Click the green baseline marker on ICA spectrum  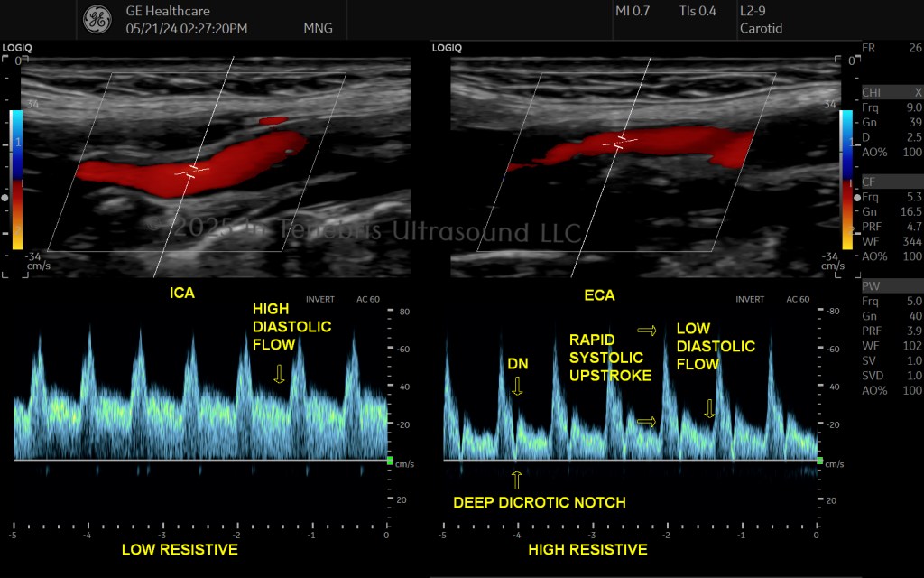click(390, 461)
